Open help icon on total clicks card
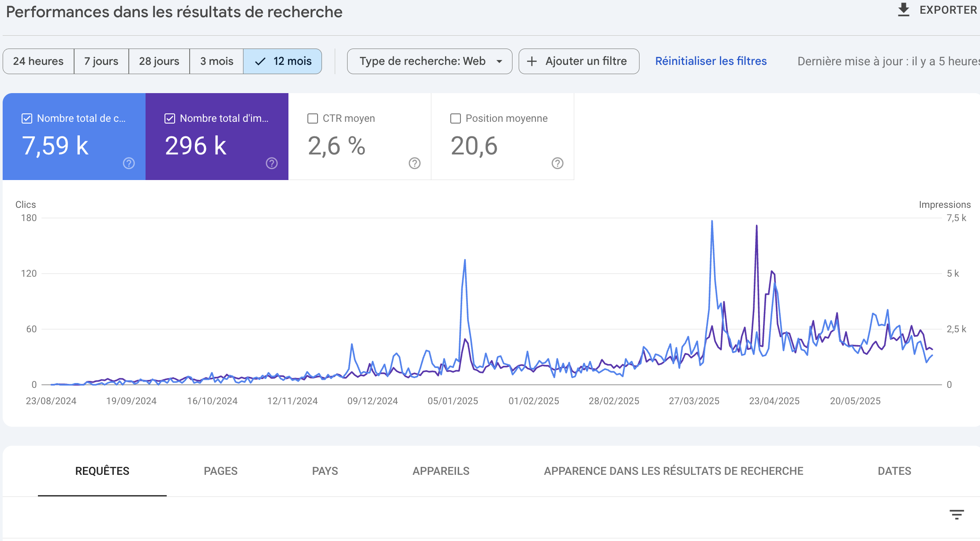The width and height of the screenshot is (980, 541). click(129, 163)
